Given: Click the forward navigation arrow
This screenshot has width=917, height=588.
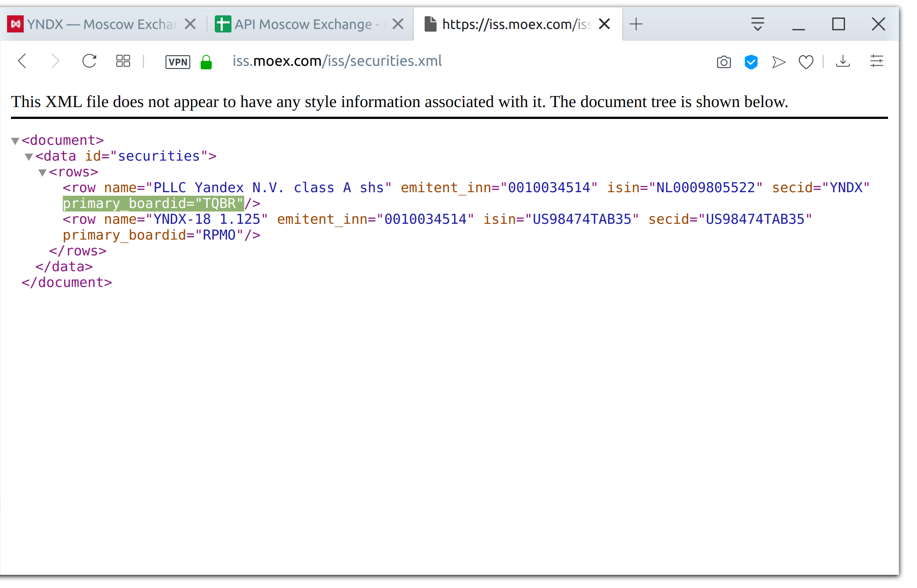Looking at the screenshot, I should (x=55, y=61).
